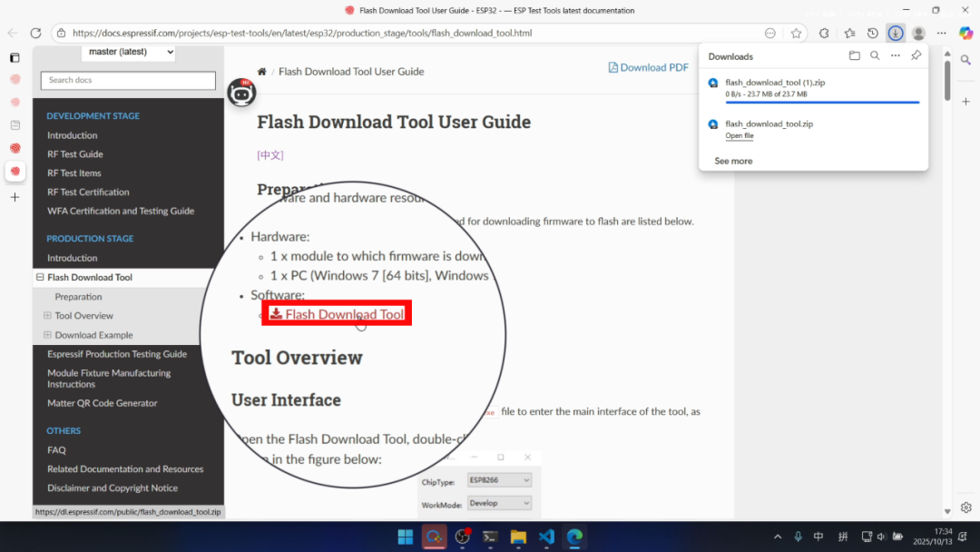Open RF Test Guide in sidebar

75,154
